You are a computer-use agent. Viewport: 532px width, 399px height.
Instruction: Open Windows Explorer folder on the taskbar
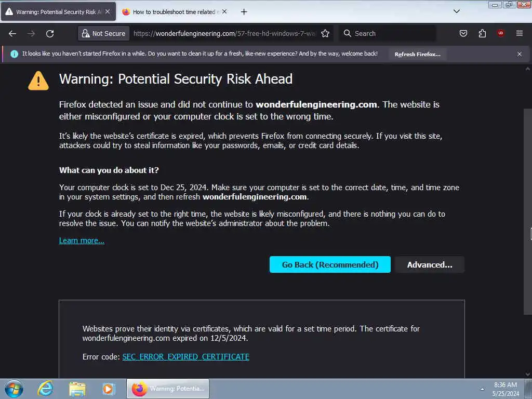click(77, 389)
